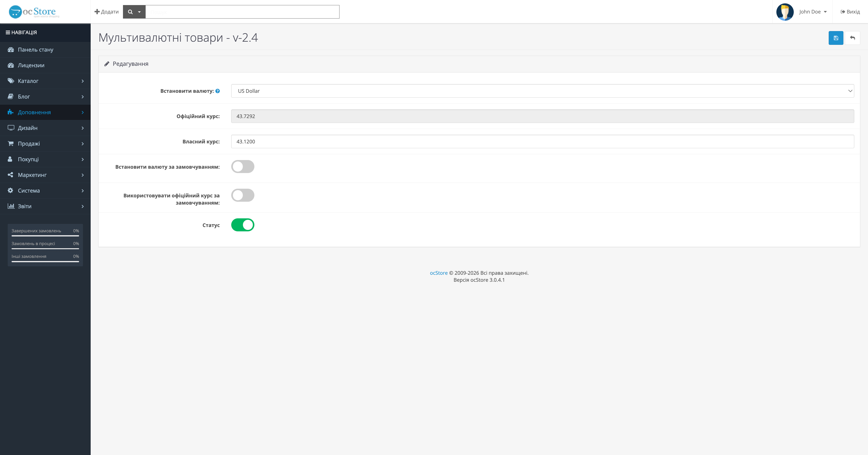Toggle 'Використовувати офіційний курс' switch on
Image resolution: width=868 pixels, height=455 pixels.
click(x=243, y=195)
